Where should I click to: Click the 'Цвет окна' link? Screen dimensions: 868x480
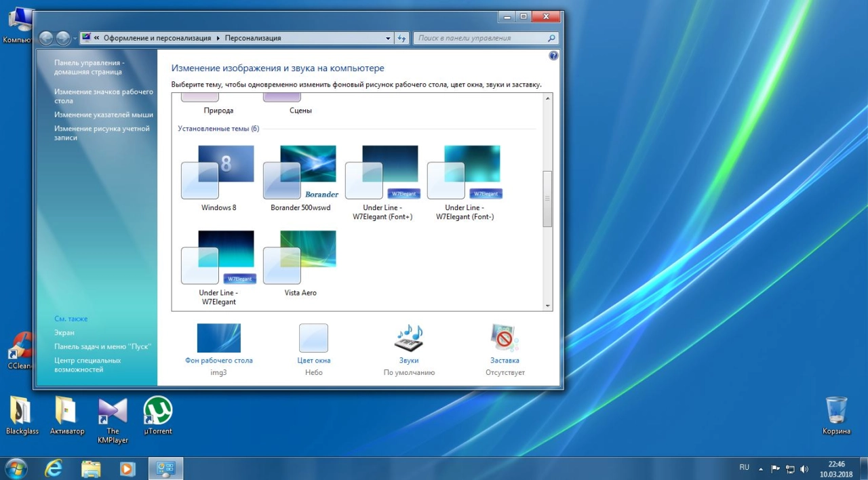coord(314,361)
